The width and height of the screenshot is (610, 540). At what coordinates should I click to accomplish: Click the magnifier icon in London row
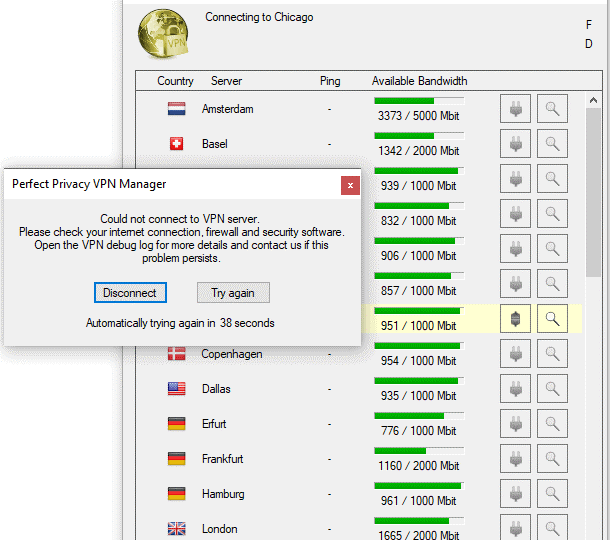pyautogui.click(x=552, y=528)
